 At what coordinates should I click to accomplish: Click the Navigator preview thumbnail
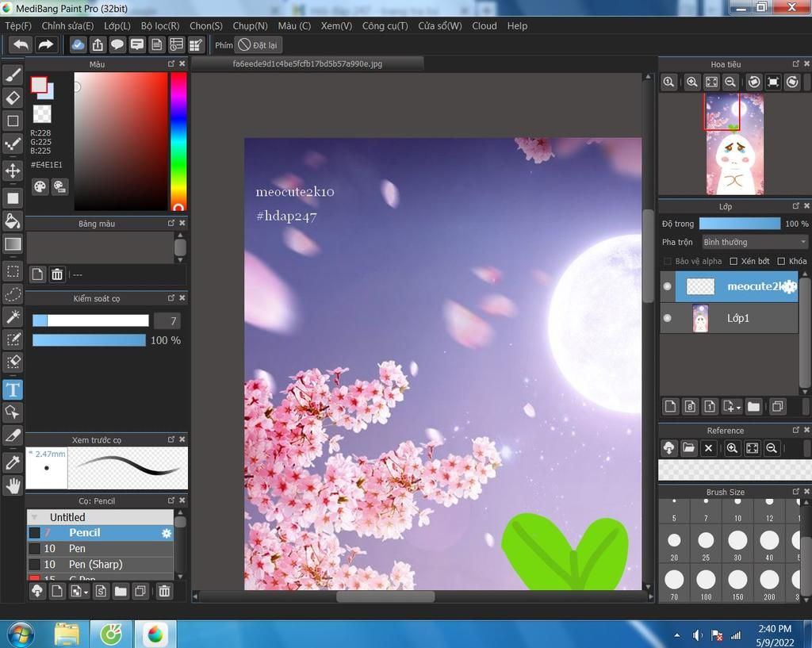click(735, 144)
